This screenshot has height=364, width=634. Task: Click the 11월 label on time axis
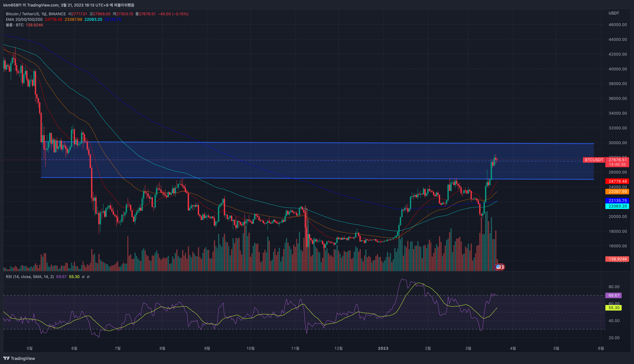click(x=295, y=348)
